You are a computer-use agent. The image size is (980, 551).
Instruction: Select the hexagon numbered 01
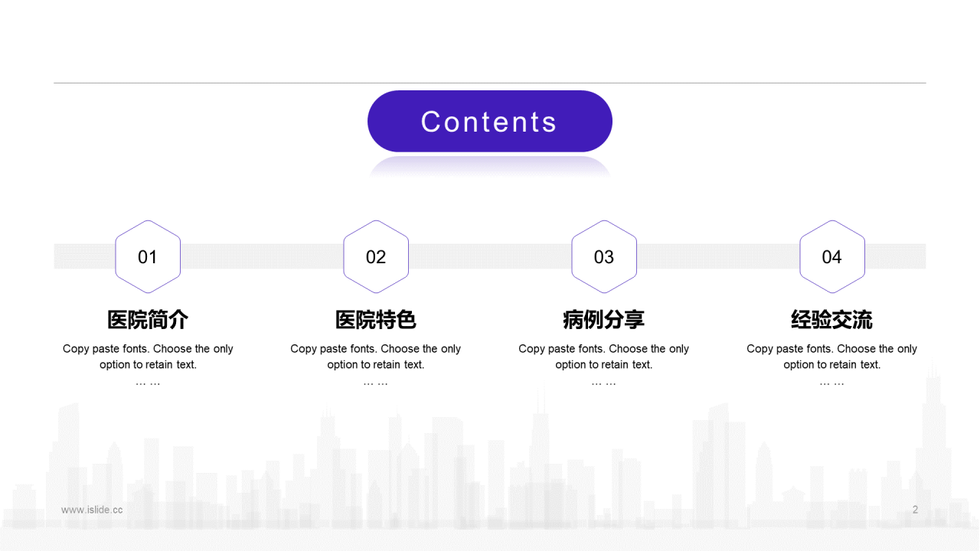coord(148,256)
